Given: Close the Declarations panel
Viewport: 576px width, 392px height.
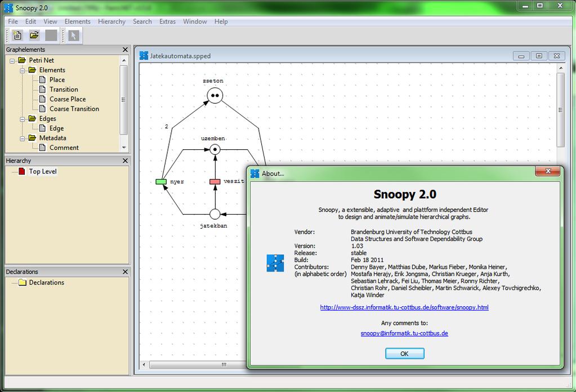Looking at the screenshot, I should pos(125,272).
